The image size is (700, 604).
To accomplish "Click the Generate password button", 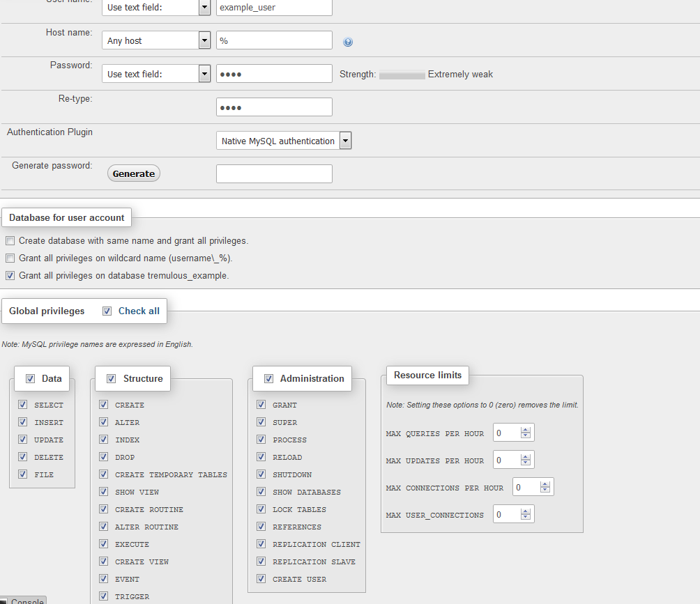I will pos(133,173).
